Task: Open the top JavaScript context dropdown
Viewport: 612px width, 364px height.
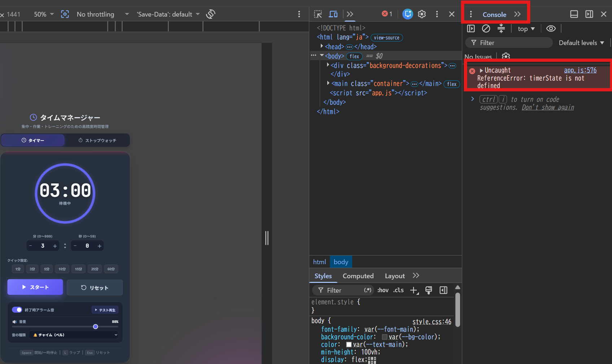Action: 526,29
